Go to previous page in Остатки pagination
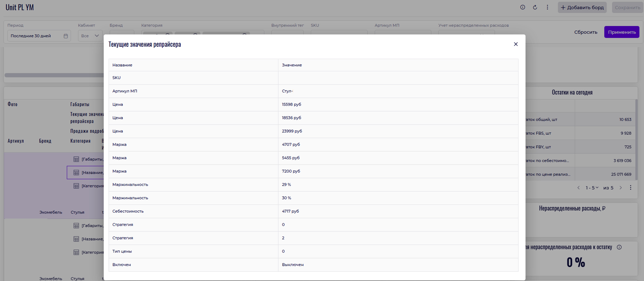 pyautogui.click(x=578, y=188)
